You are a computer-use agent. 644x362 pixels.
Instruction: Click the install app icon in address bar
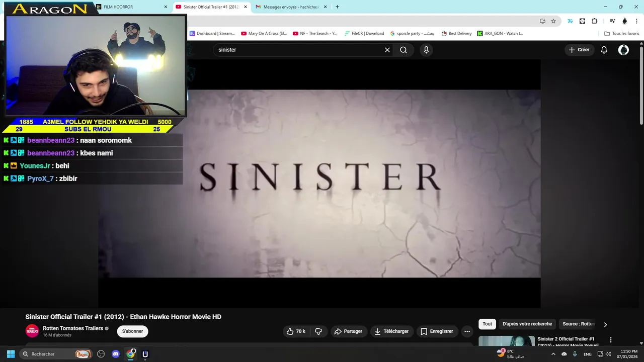(x=542, y=21)
